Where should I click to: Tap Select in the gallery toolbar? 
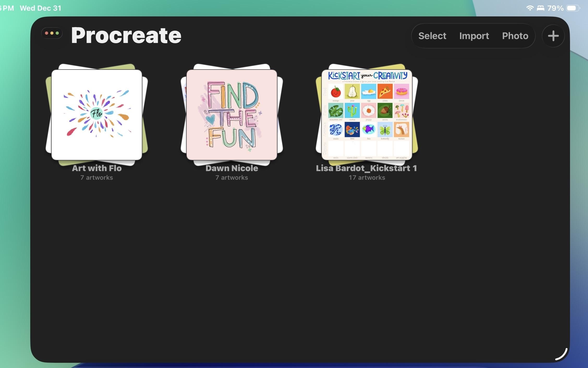pyautogui.click(x=432, y=36)
